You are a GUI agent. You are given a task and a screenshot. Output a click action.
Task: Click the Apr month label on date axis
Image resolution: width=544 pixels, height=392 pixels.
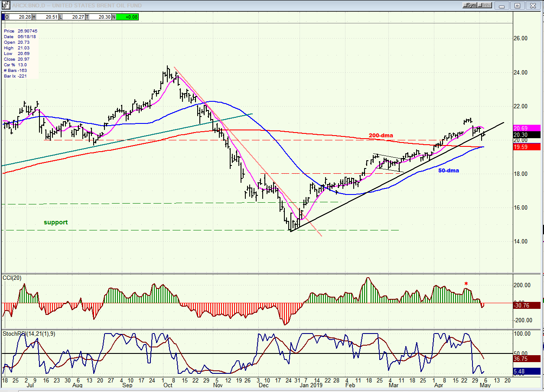(439, 385)
